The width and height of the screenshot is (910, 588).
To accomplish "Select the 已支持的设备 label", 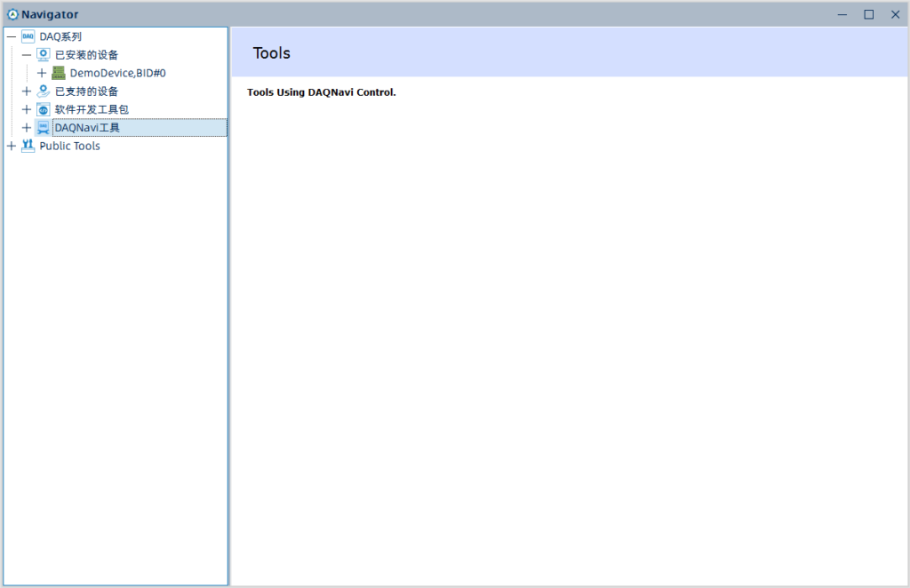I will pos(86,91).
